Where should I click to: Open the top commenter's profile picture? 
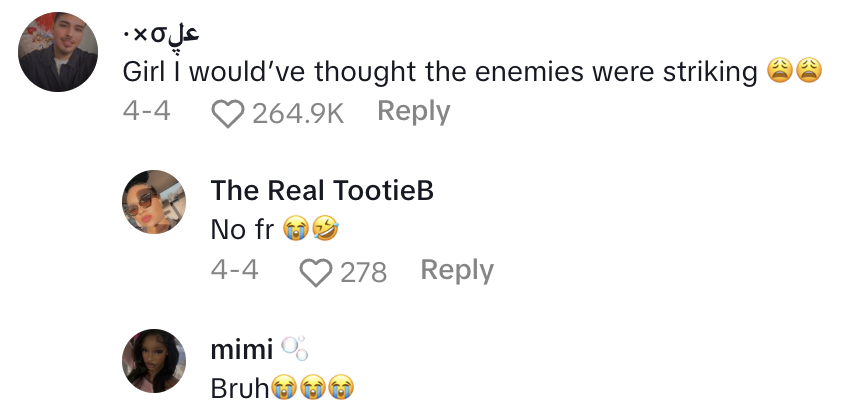(x=59, y=53)
